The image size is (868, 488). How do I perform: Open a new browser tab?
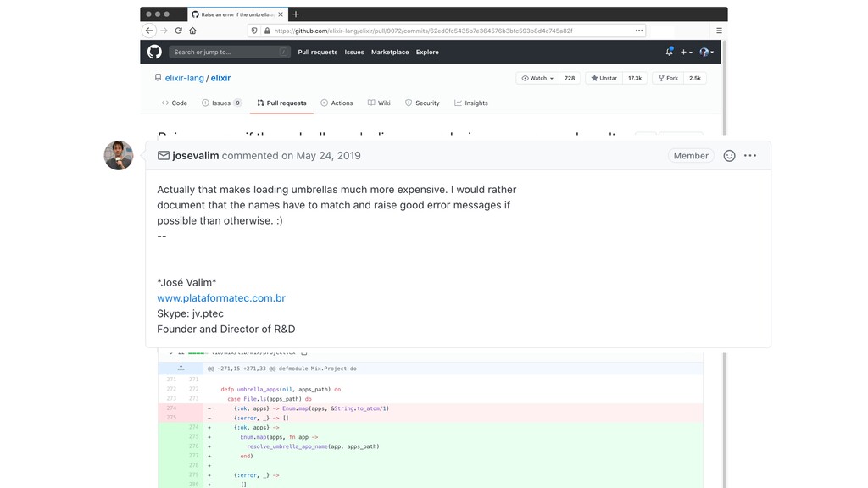(x=296, y=14)
